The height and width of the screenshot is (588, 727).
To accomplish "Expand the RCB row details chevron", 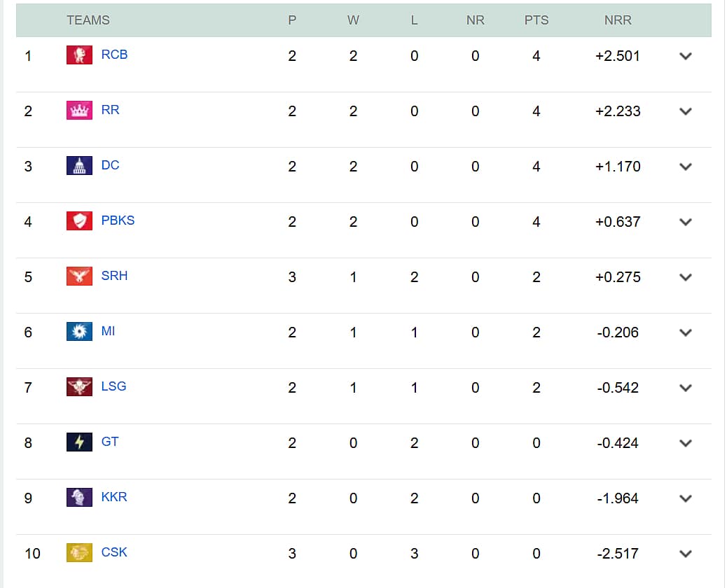I will tap(685, 56).
